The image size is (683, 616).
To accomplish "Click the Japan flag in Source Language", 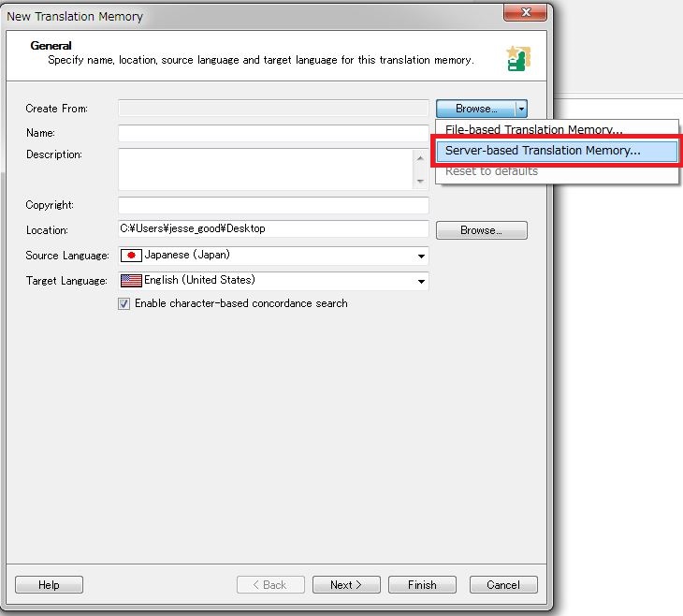I will [x=131, y=256].
